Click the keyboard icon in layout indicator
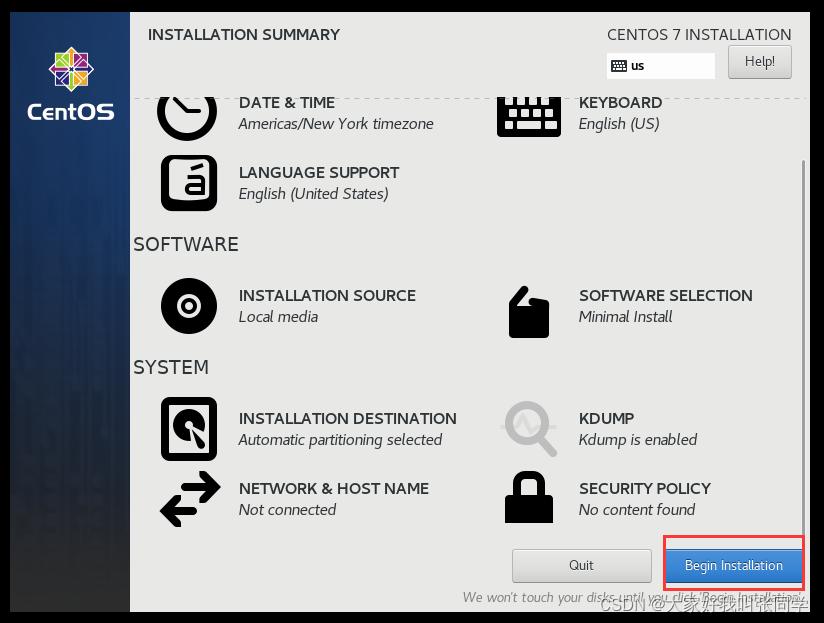The width and height of the screenshot is (824, 623). tap(619, 66)
